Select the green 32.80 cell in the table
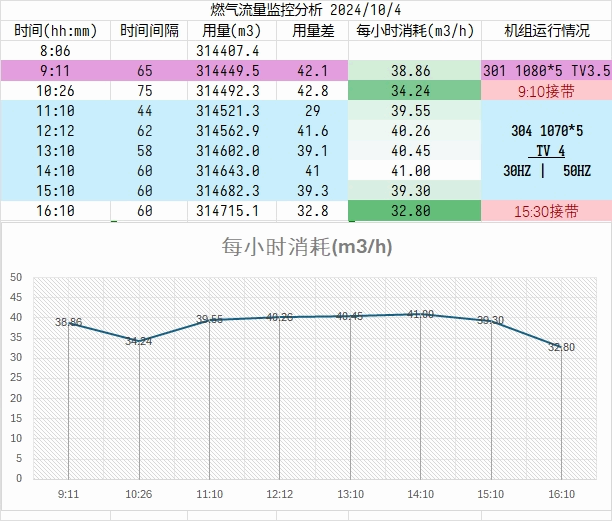 pos(414,211)
